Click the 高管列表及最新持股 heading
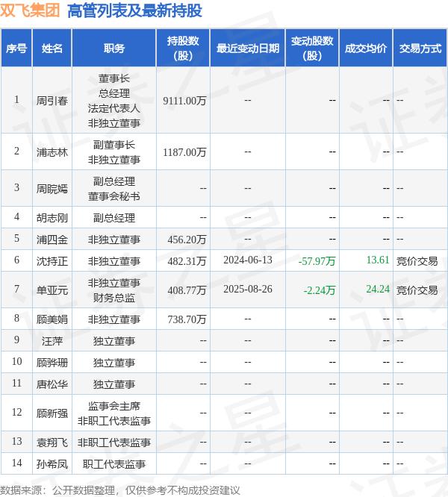 pyautogui.click(x=134, y=10)
